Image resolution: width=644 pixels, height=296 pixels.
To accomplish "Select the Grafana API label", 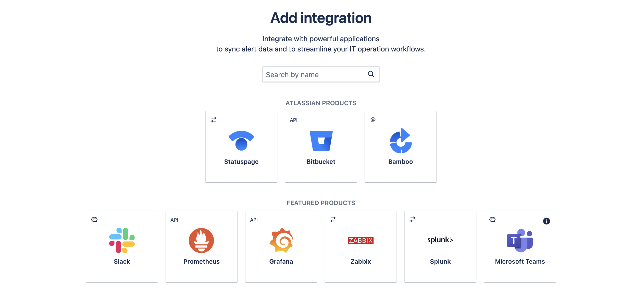I will pyautogui.click(x=254, y=219).
